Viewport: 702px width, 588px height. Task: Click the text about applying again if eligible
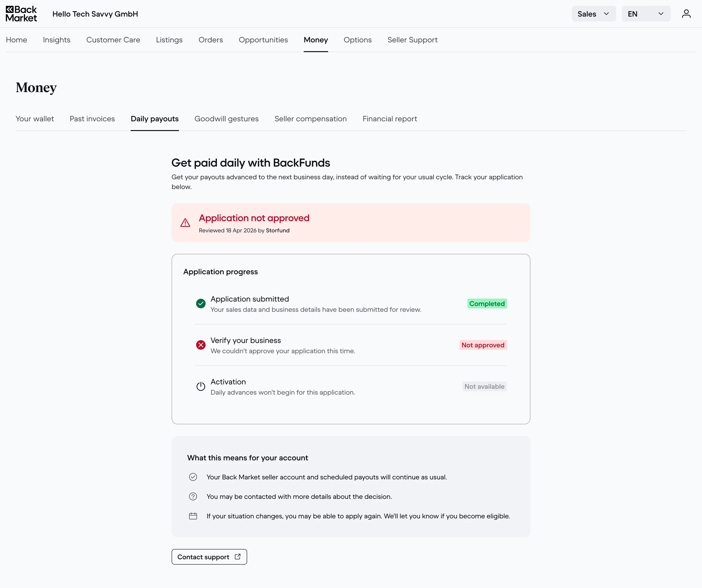coord(358,516)
